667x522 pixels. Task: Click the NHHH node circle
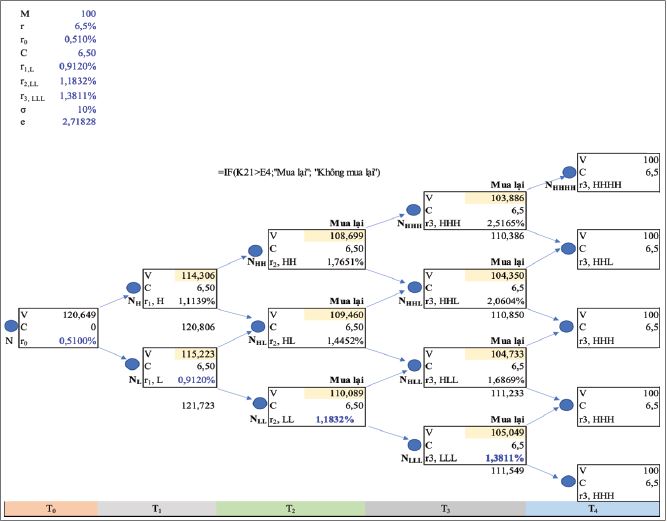coord(413,211)
